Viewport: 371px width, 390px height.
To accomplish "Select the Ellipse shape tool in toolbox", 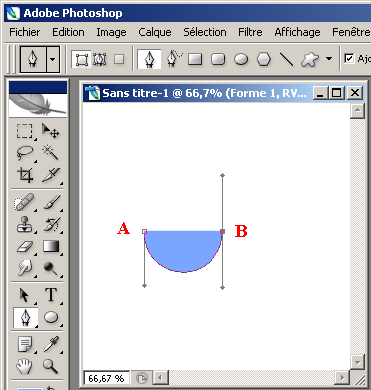I will tap(51, 317).
